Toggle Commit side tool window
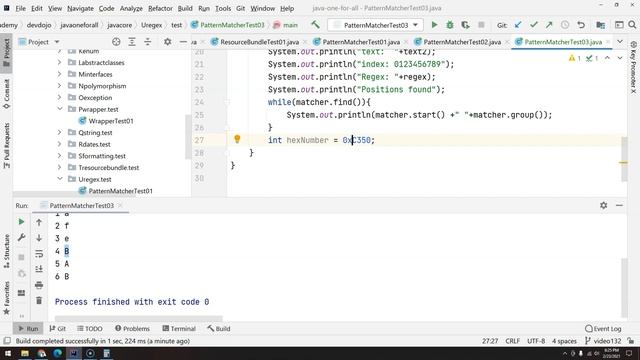Screen dimensions: 640x360 point(7,93)
